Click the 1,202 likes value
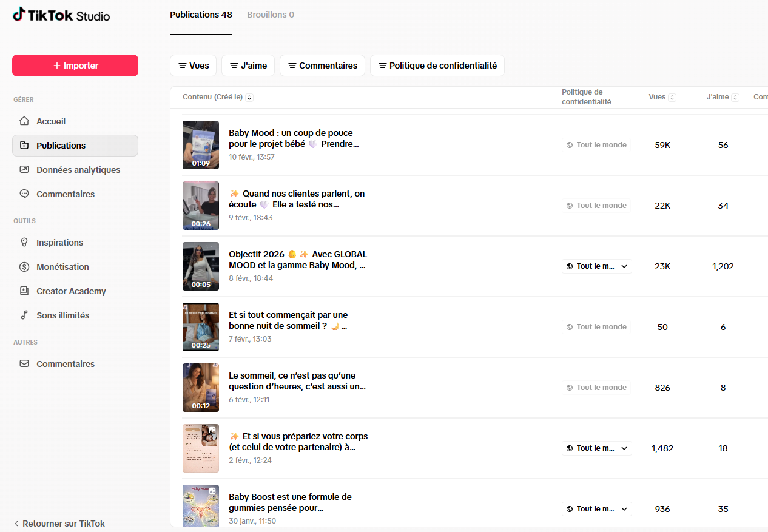 point(723,266)
